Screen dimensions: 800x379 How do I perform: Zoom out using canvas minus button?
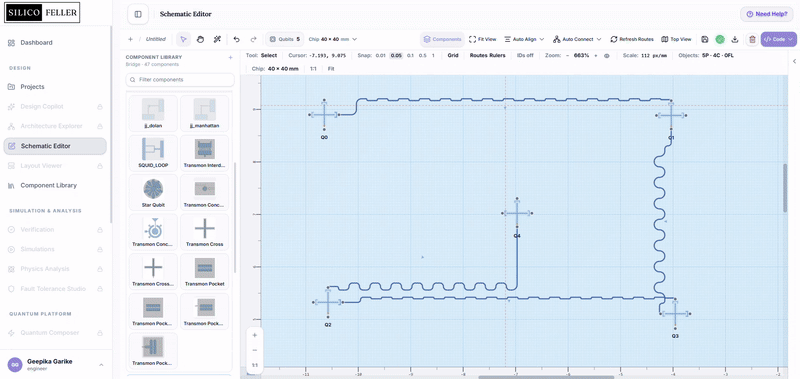pos(255,350)
